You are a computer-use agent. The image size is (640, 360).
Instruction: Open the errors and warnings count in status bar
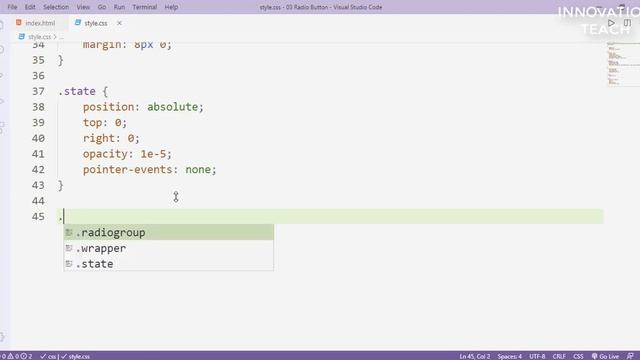point(17,356)
